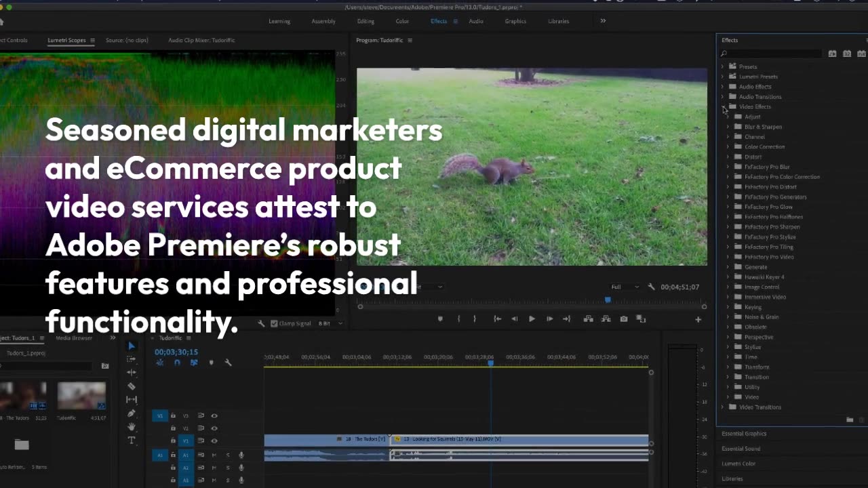The image size is (868, 488).
Task: Switch to the Audio workspace
Action: [x=476, y=21]
